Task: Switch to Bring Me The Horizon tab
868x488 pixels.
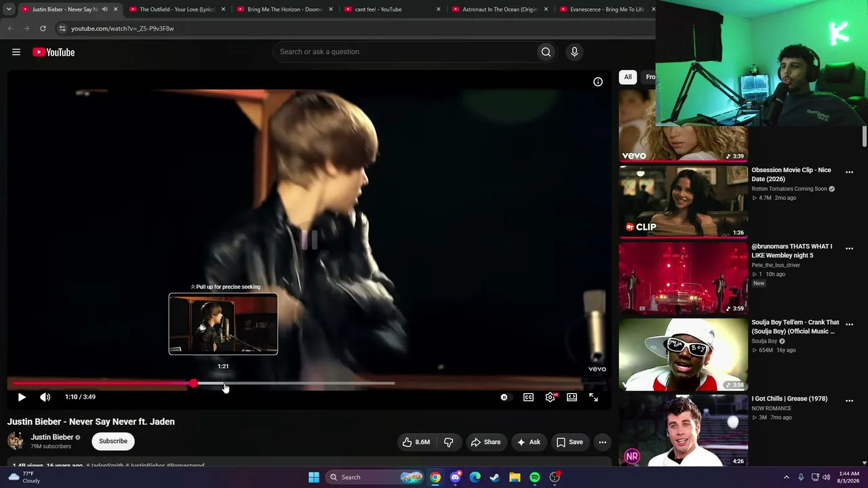Action: coord(284,9)
